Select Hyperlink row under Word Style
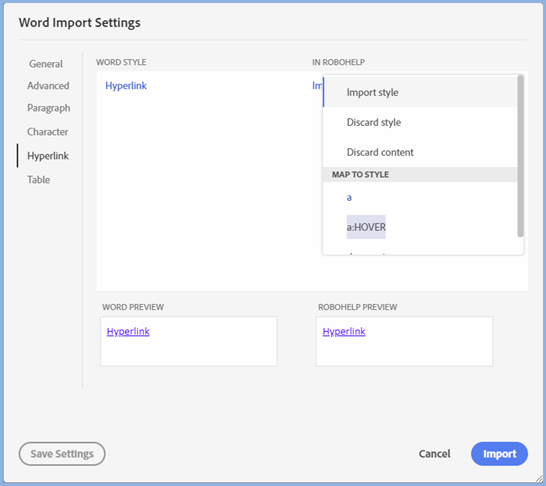Image resolution: width=546 pixels, height=486 pixels. pos(126,86)
